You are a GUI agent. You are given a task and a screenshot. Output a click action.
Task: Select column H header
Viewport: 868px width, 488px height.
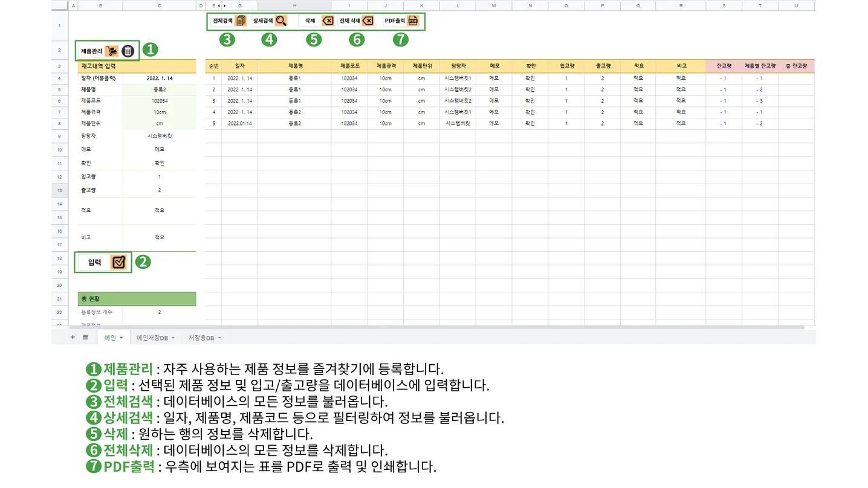(x=294, y=5)
